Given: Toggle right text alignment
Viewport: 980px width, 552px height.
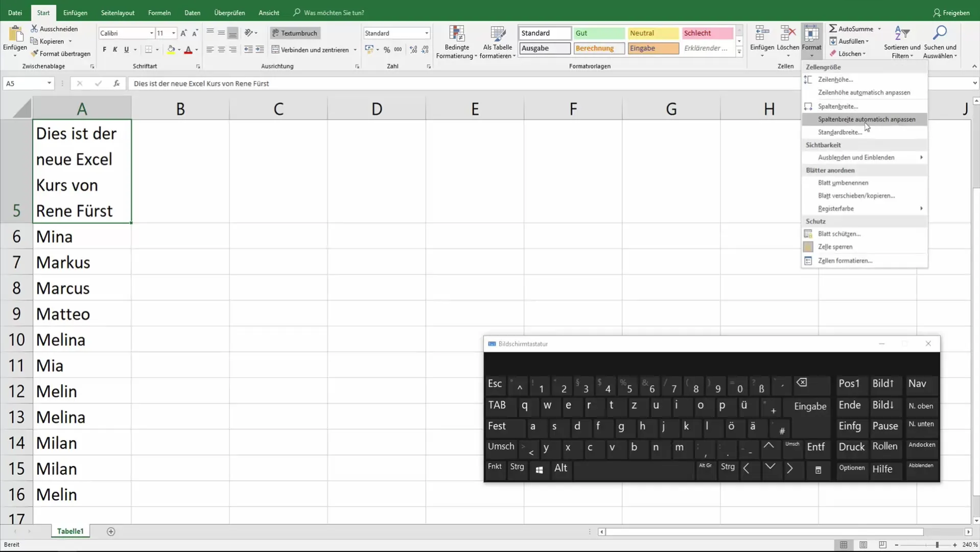Looking at the screenshot, I should (x=232, y=50).
